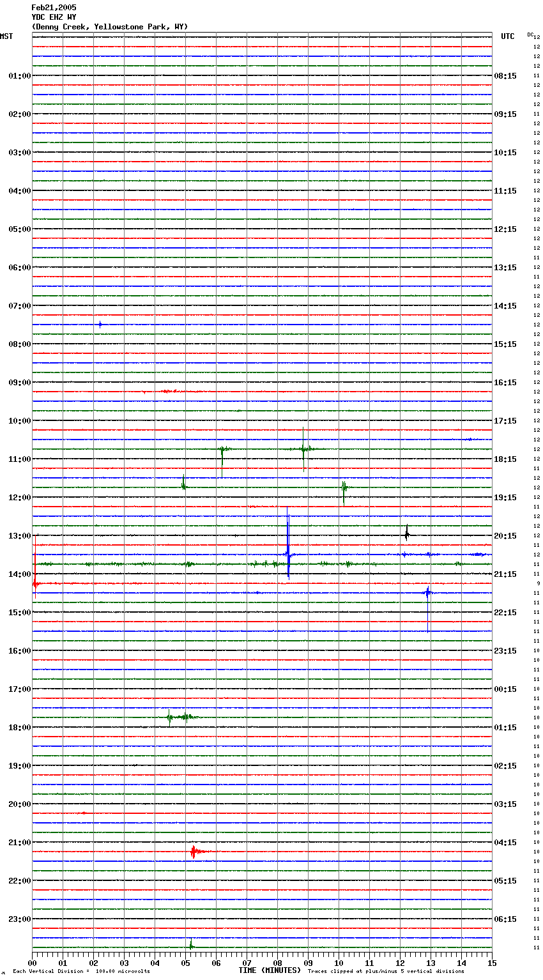Click the "TIME (MINUTES)" axis title
The height and width of the screenshot is (980, 543).
coord(270,970)
